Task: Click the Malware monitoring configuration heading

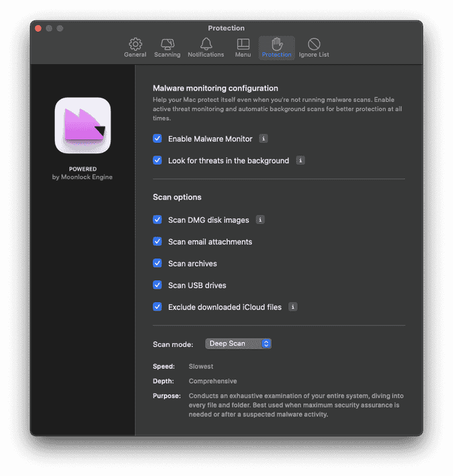Action: 216,88
